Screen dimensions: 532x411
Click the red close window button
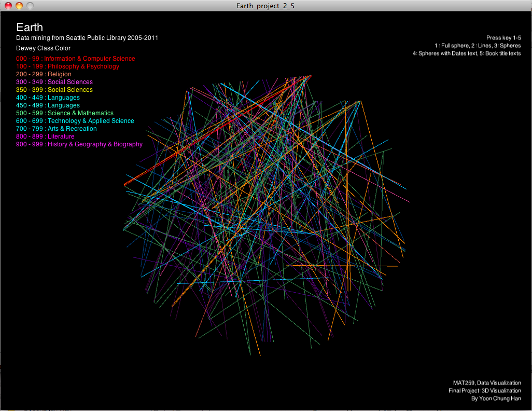pos(8,6)
